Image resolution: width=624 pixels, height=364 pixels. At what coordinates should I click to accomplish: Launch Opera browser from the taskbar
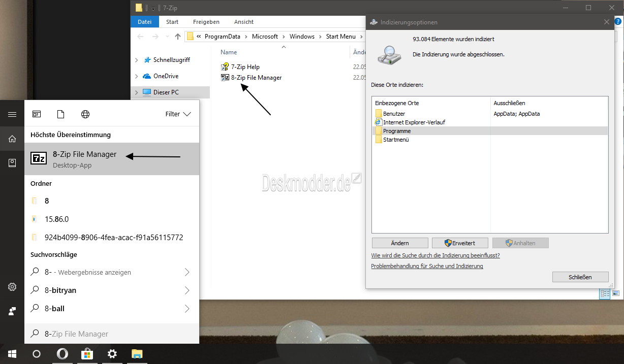point(62,354)
